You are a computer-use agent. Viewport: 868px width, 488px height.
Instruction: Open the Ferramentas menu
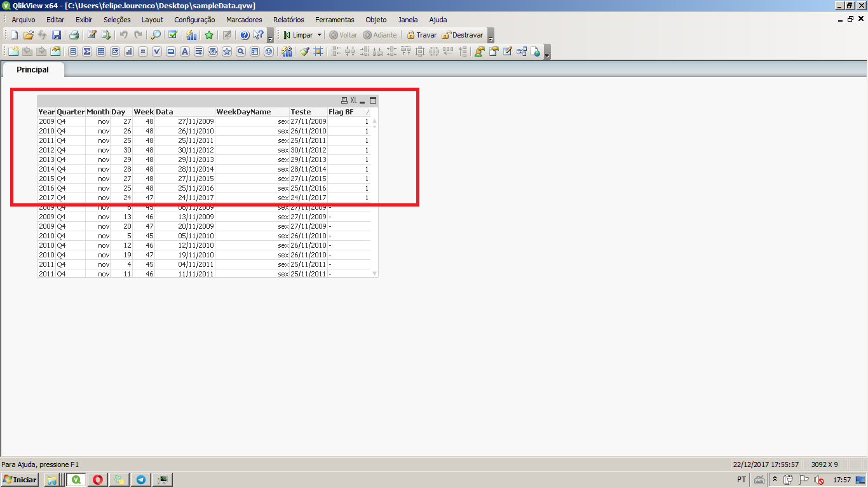[x=334, y=20]
